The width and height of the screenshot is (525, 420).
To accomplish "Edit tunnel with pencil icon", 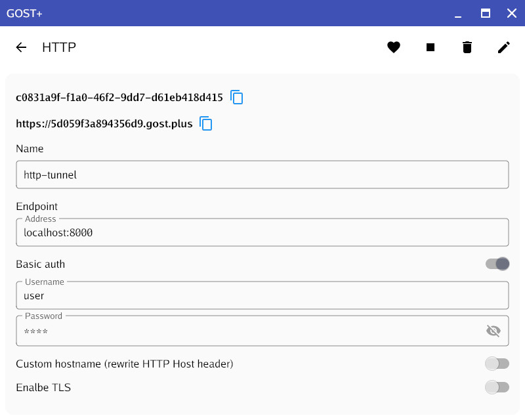I will [x=503, y=47].
